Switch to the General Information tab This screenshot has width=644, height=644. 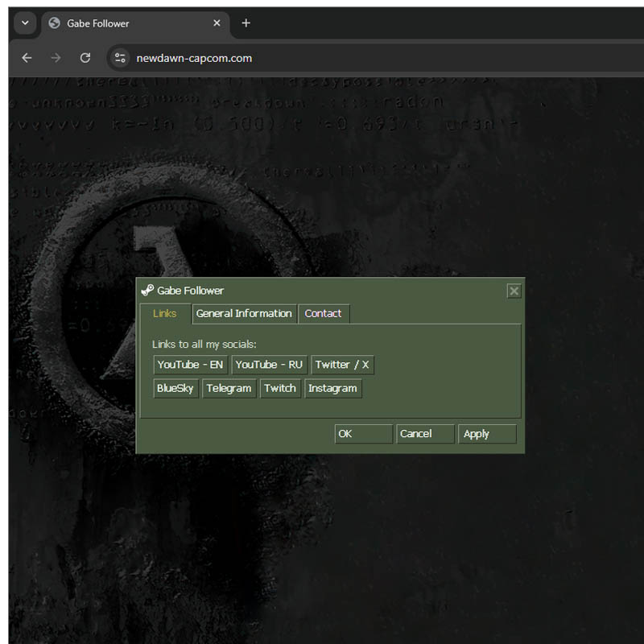244,314
